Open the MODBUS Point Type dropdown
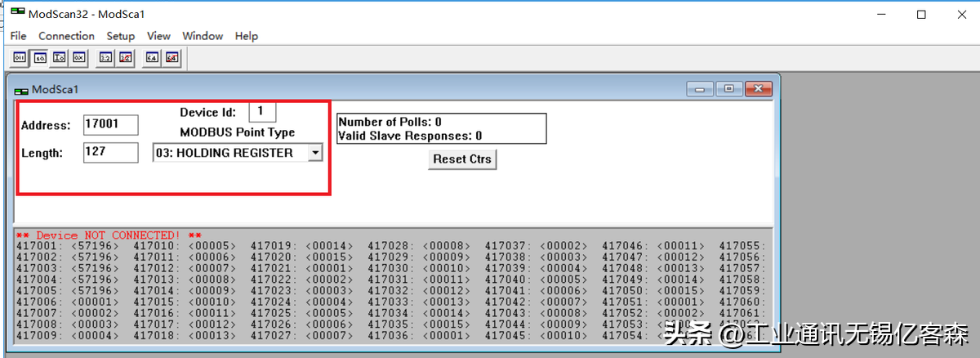The height and width of the screenshot is (358, 980). 314,153
